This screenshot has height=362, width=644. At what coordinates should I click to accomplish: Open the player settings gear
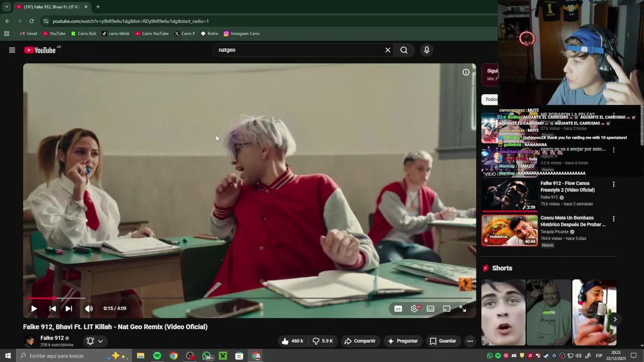pyautogui.click(x=415, y=309)
